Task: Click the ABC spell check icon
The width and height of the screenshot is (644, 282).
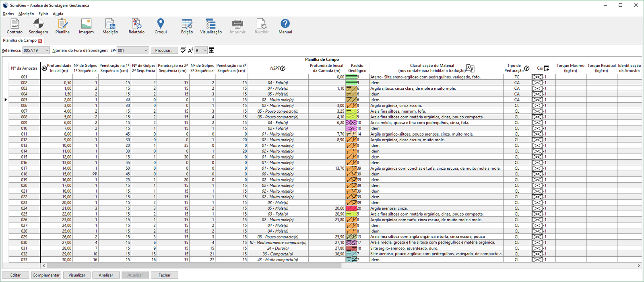Action: pos(183,50)
